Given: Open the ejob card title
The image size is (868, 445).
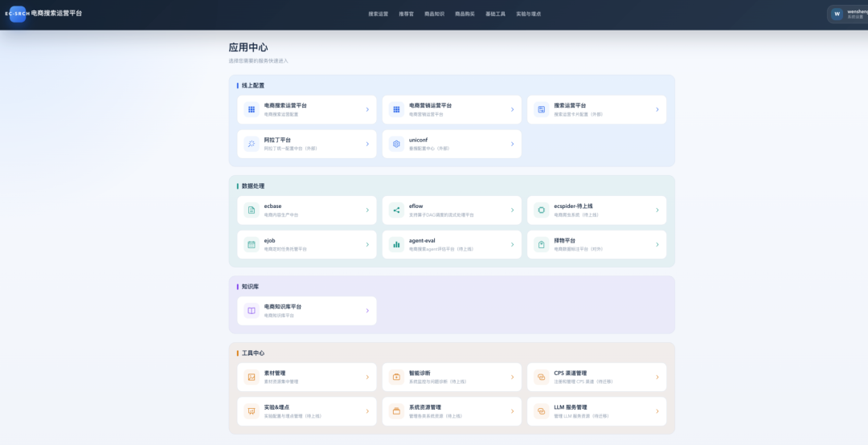Looking at the screenshot, I should [x=269, y=241].
